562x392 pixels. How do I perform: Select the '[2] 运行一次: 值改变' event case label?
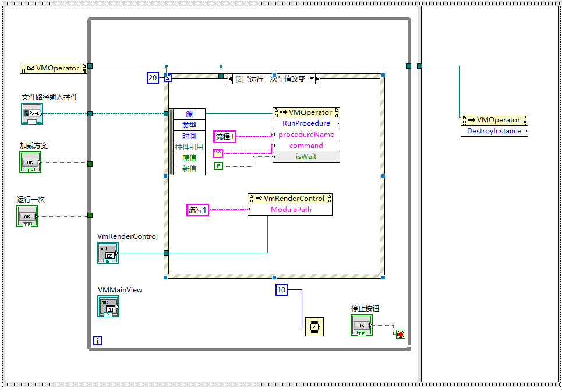271,79
